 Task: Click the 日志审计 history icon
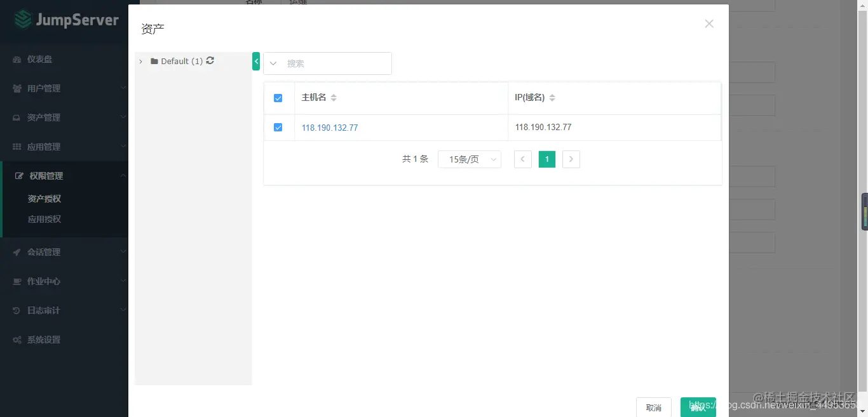tap(17, 311)
